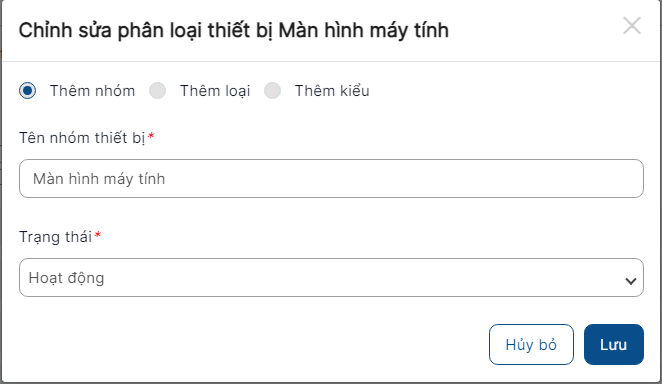Image resolution: width=662 pixels, height=384 pixels.
Task: Click the Hoạt động selected value
Action: [x=66, y=278]
